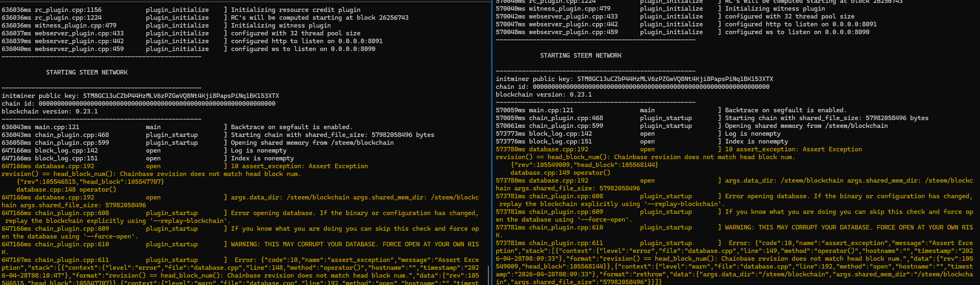Click the 636058ms 'Opening shared memory' line
The height and width of the screenshot is (285, 980).
pos(198,143)
